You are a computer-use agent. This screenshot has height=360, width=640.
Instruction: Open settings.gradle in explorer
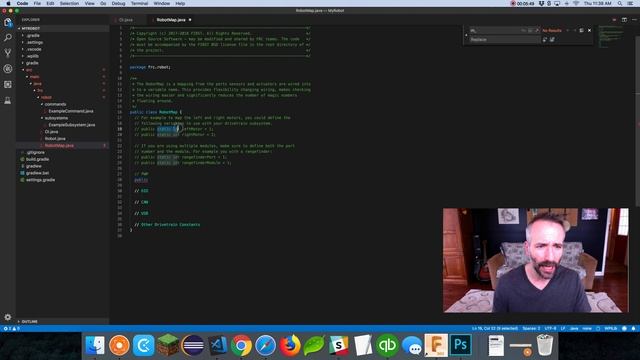pyautogui.click(x=40, y=180)
